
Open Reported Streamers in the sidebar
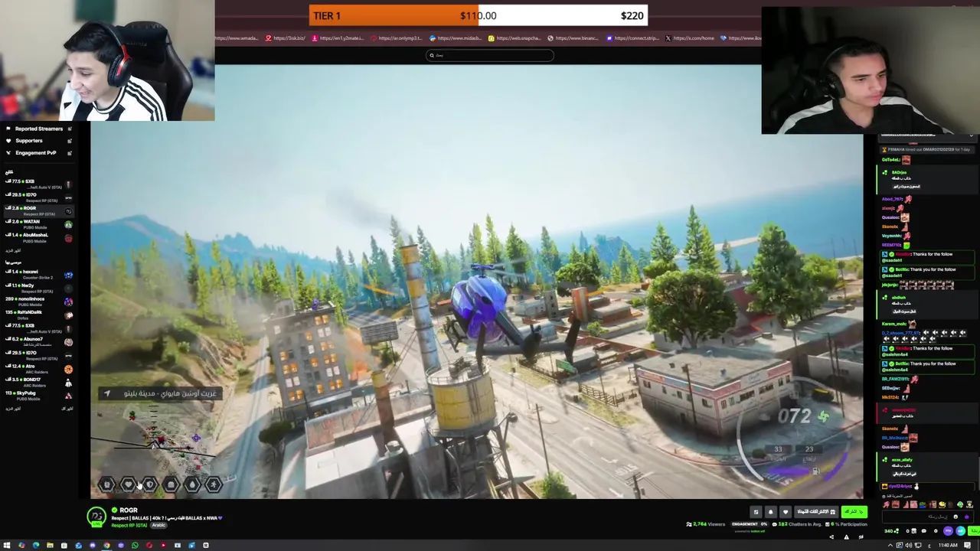point(38,129)
